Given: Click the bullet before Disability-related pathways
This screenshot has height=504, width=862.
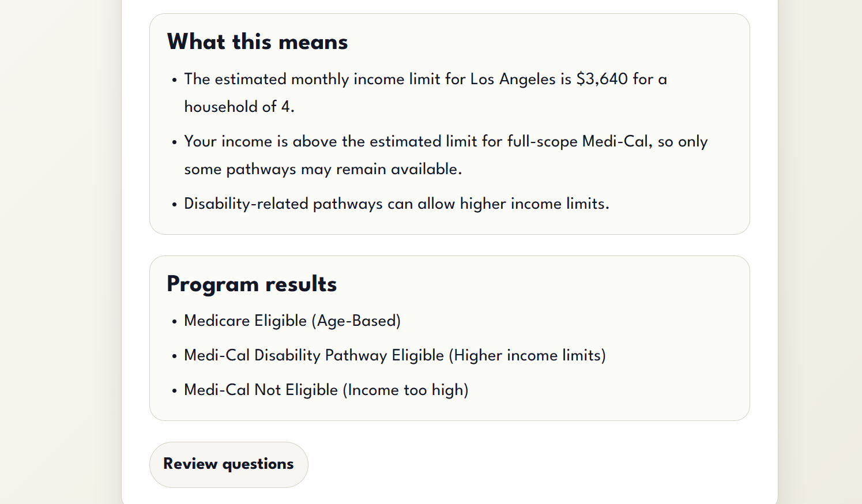Looking at the screenshot, I should [x=174, y=205].
